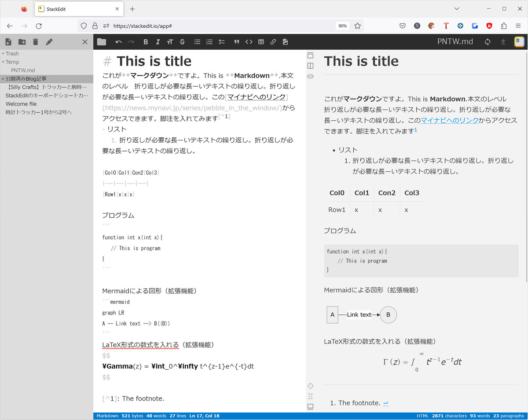Click the red T extension icon
This screenshot has height=420, width=528.
pos(446,26)
